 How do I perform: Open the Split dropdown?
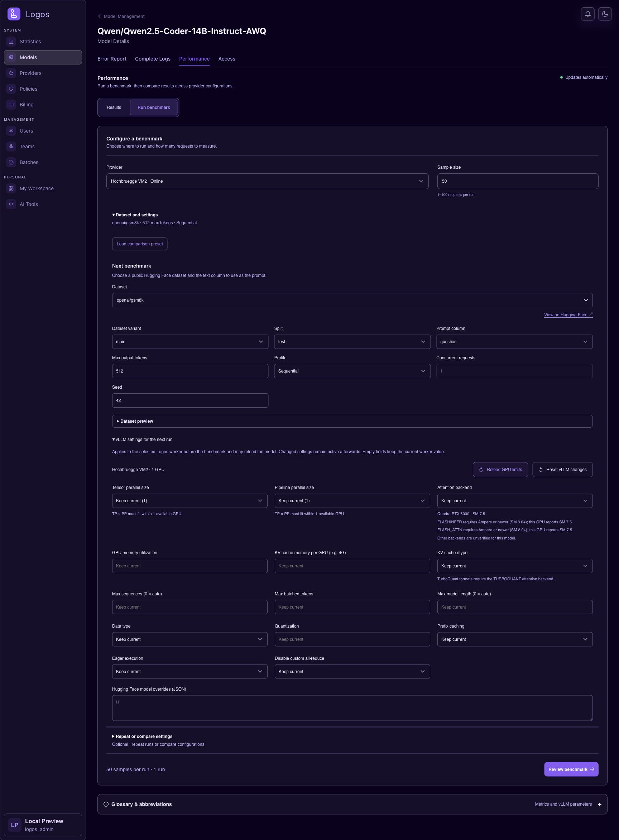tap(352, 342)
